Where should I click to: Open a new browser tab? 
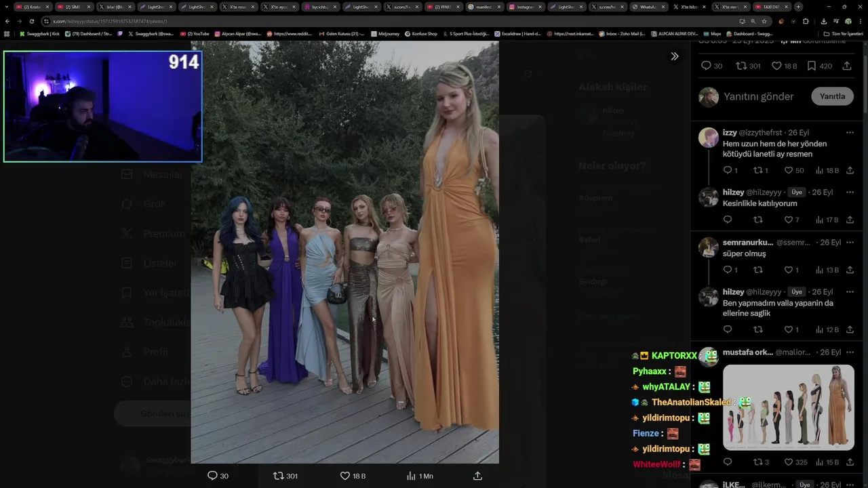click(x=798, y=7)
